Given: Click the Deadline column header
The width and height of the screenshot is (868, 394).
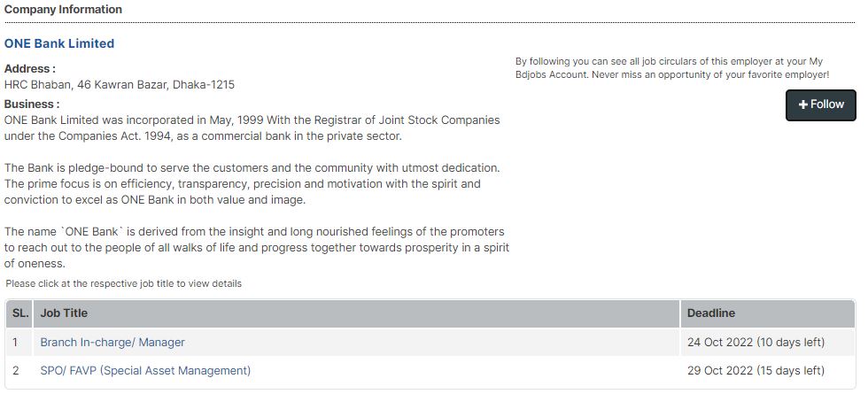Looking at the screenshot, I should [711, 313].
